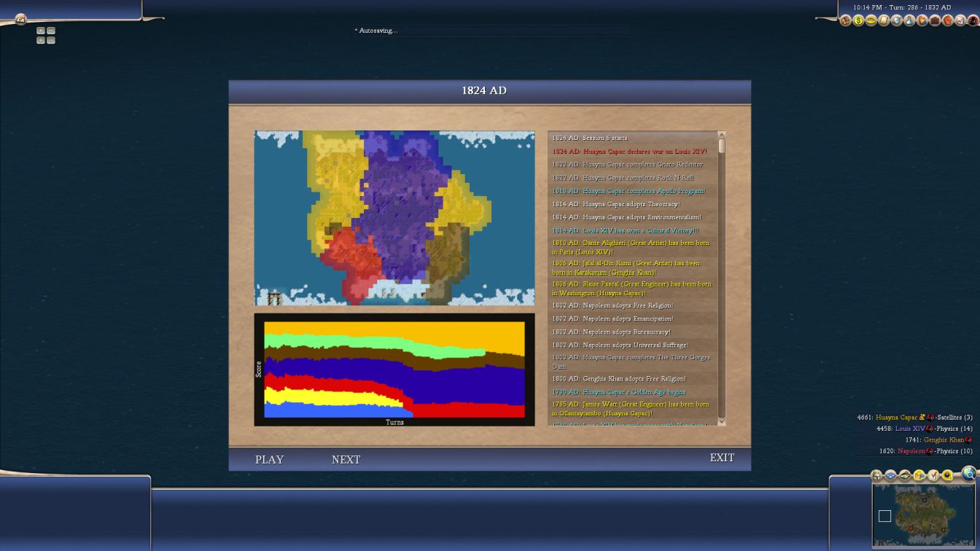Toggle the tile grid overlay

(890, 475)
